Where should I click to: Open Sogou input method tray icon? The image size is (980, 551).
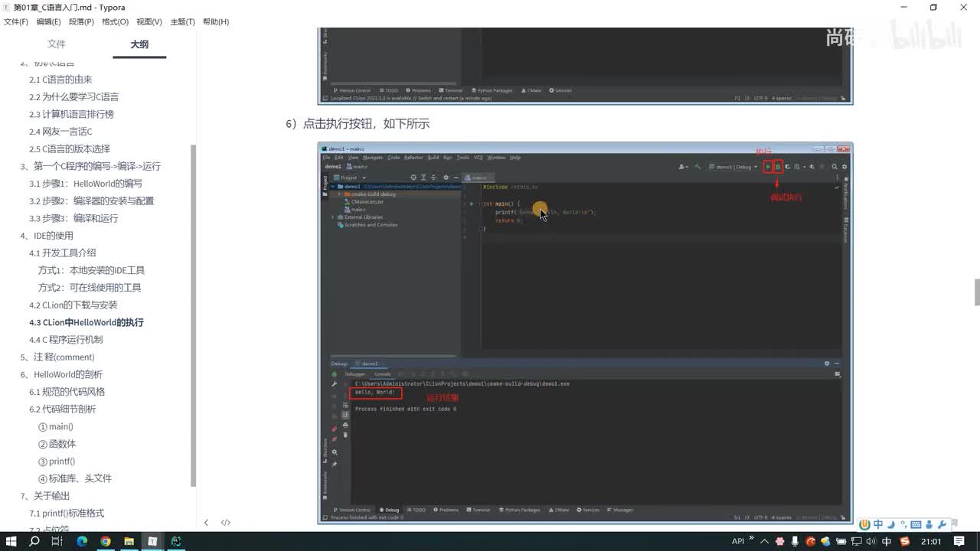tap(906, 541)
